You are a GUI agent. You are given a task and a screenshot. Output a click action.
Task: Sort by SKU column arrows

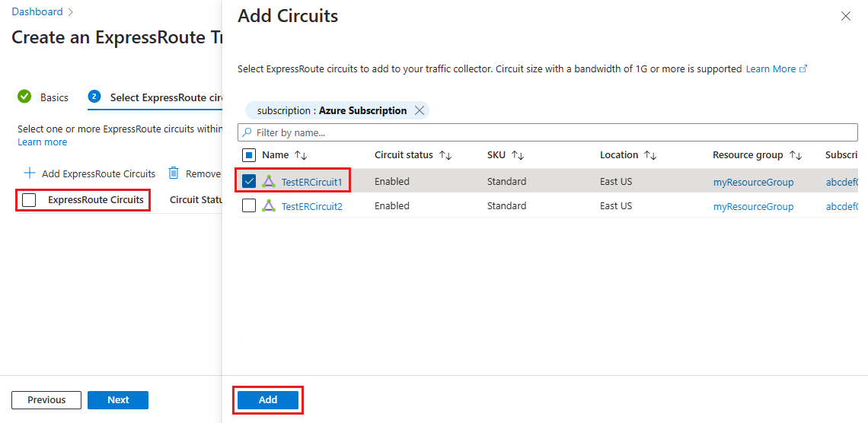[x=518, y=155]
